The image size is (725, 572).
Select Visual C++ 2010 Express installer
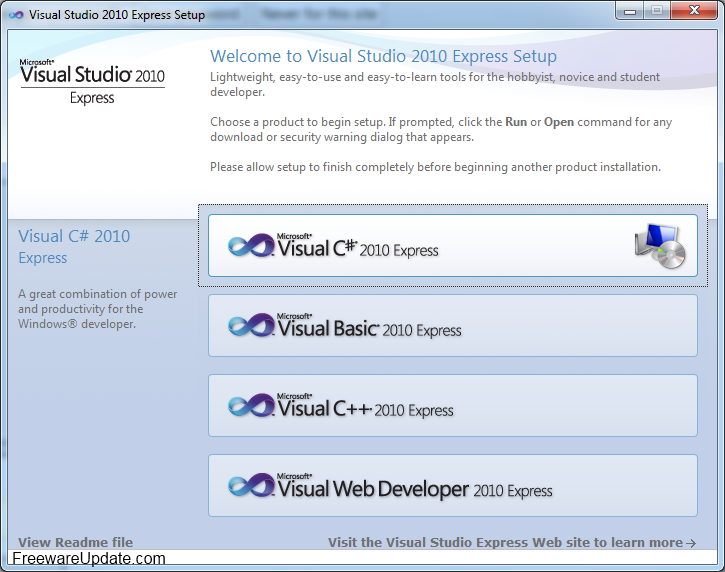pyautogui.click(x=453, y=406)
